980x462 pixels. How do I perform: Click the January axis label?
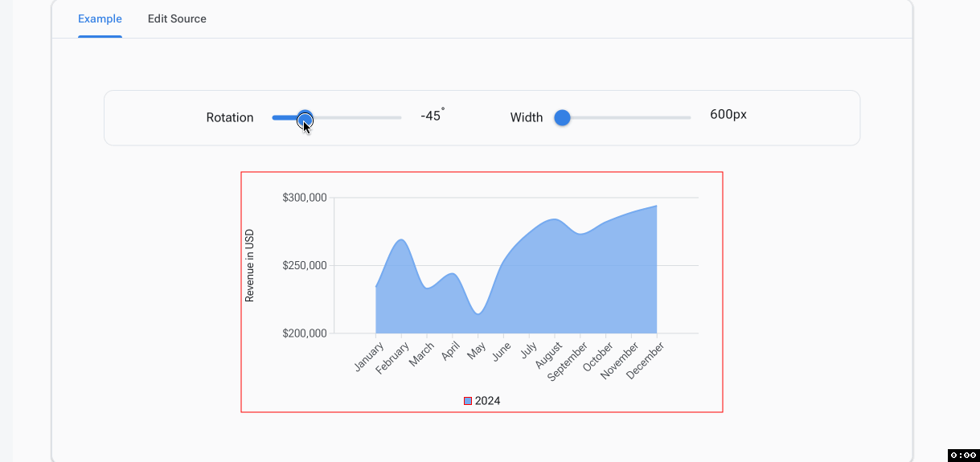369,357
